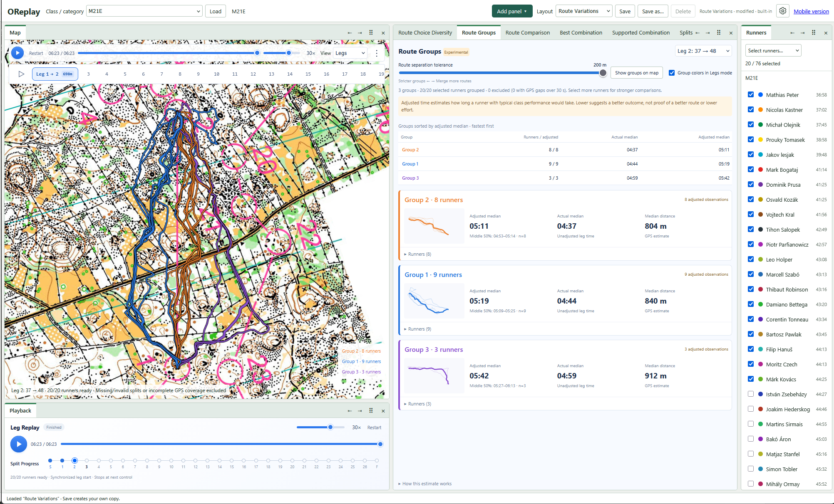Screen dimensions: 834x504
Task: Open the Class / category M21E dropdown
Action: [x=144, y=11]
